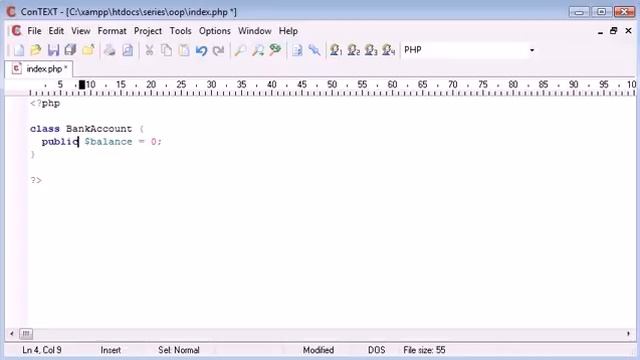Click the horizontal scrollbar thumb
The width and height of the screenshot is (640, 360).
coord(26,334)
